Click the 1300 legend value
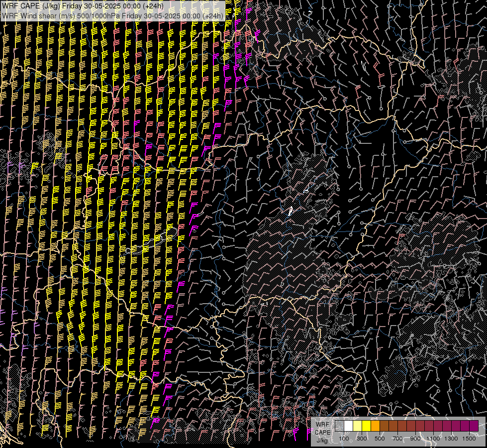Image resolution: width=487 pixels, height=448 pixels. click(x=451, y=439)
